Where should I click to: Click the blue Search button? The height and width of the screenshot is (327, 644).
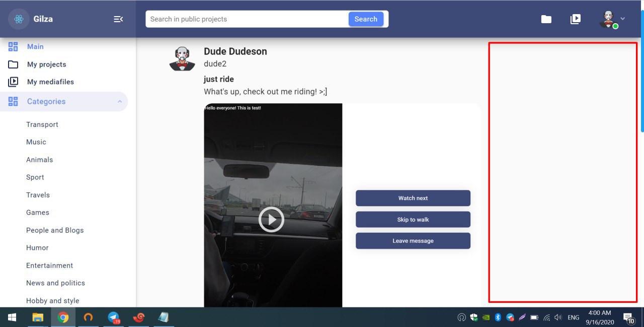coord(366,19)
